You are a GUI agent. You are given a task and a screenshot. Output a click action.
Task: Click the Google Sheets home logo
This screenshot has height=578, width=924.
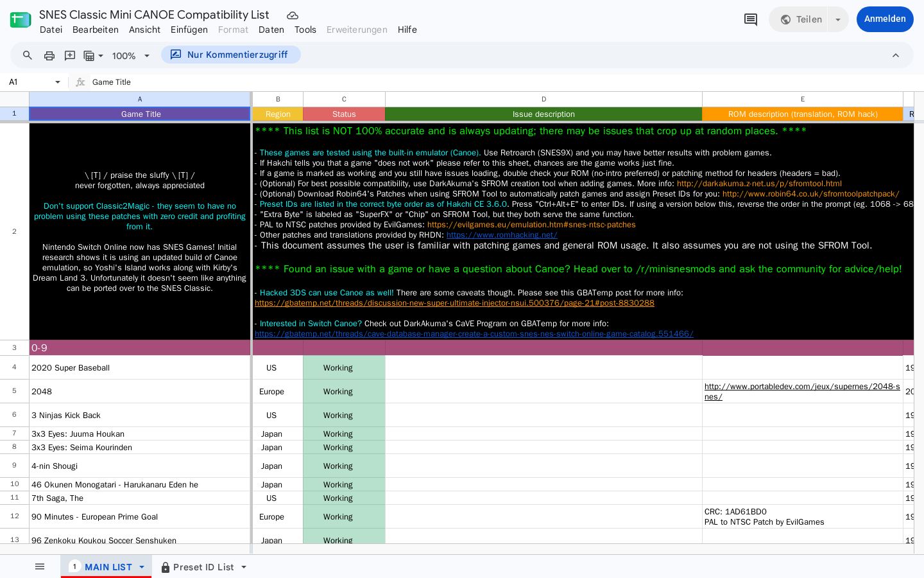coord(21,19)
